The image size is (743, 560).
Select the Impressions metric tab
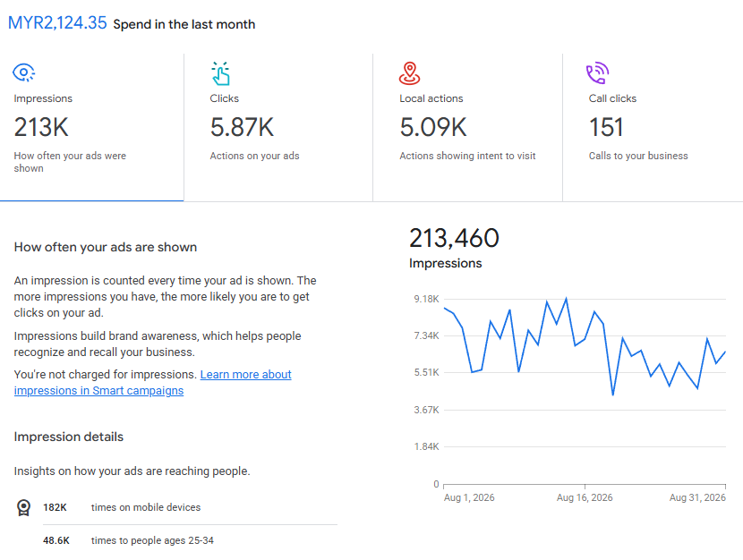[x=92, y=127]
